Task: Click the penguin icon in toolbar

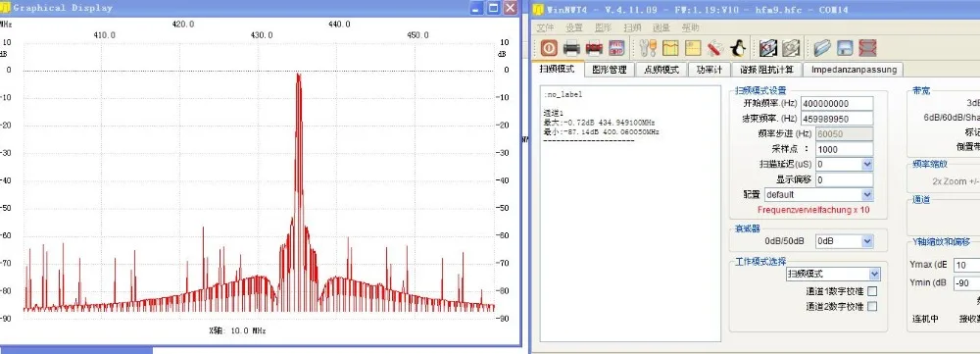Action: (738, 48)
